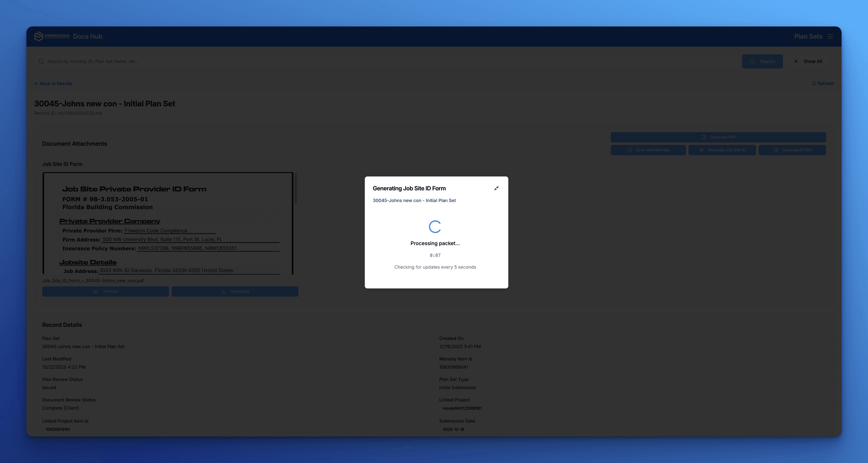Click the Docs Hub title

tap(88, 36)
